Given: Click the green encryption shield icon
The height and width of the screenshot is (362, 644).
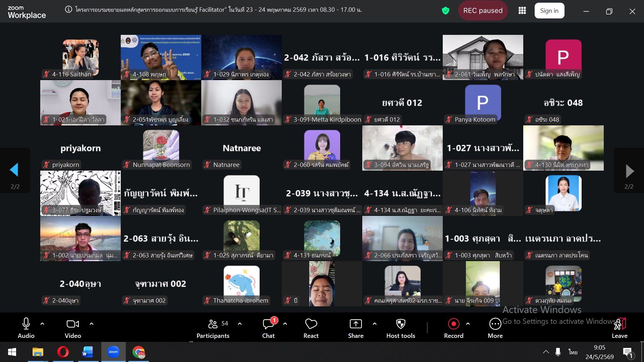Looking at the screenshot, I should pyautogui.click(x=445, y=11).
